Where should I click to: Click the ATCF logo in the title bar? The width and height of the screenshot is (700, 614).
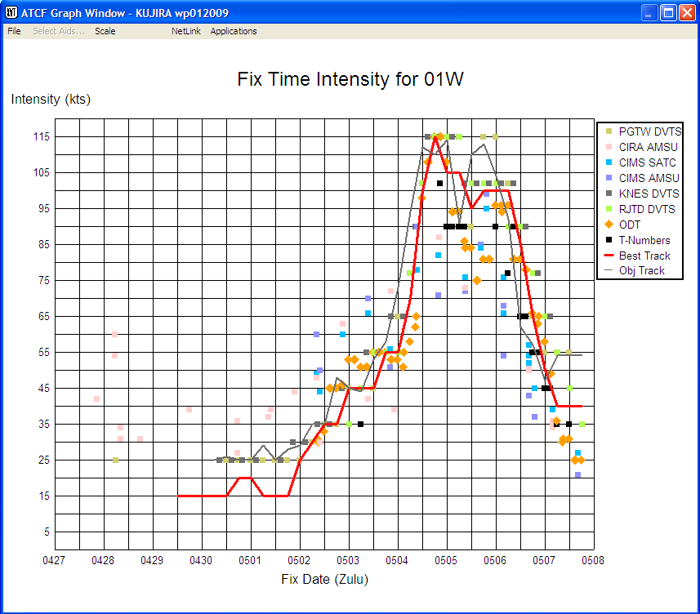11,12
